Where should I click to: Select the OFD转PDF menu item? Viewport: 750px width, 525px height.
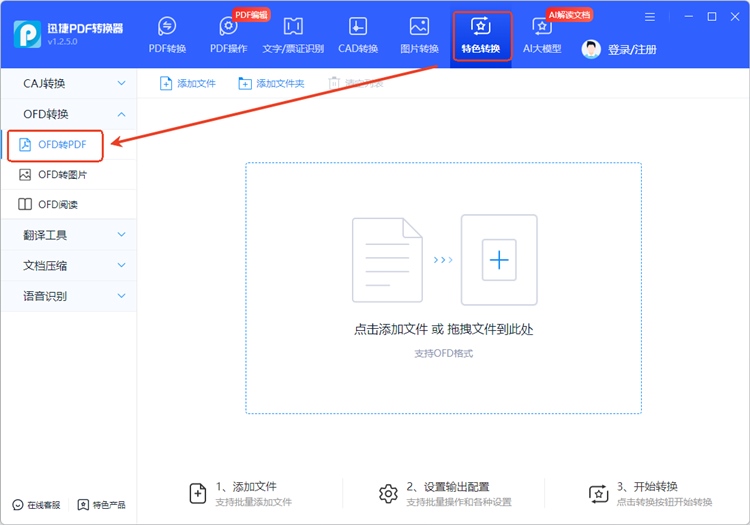[69, 144]
